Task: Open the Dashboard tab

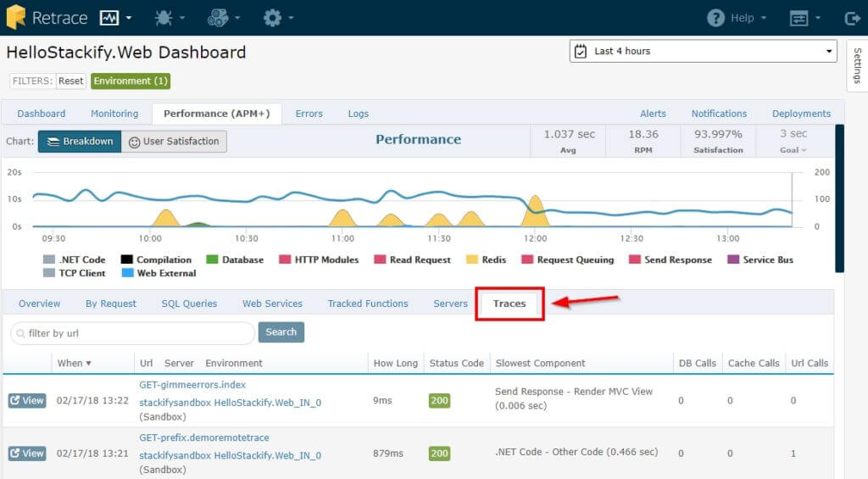Action: point(41,114)
